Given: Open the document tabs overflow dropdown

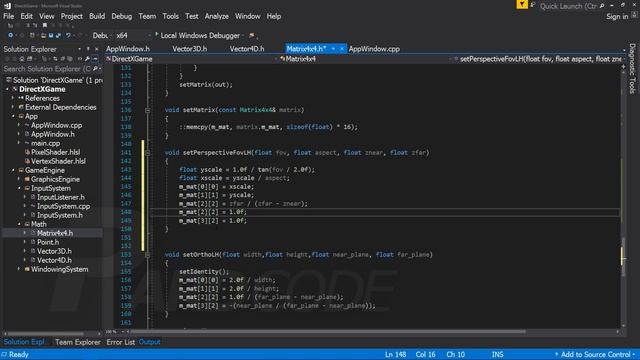Looking at the screenshot, I should pyautogui.click(x=624, y=50).
